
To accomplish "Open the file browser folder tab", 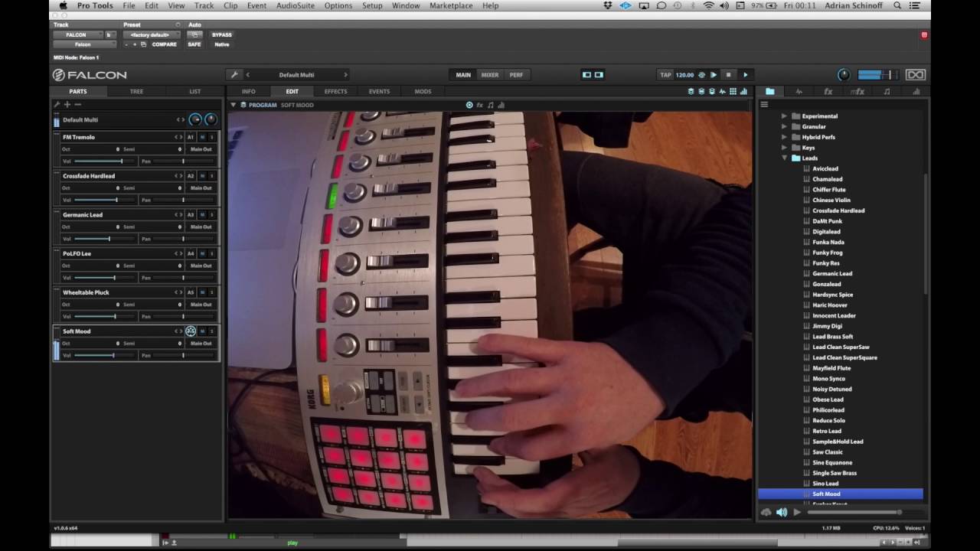I will click(770, 91).
